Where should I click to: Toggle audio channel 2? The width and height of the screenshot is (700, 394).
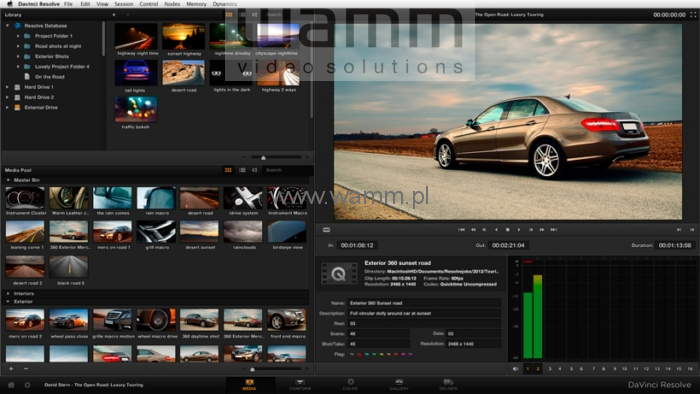(538, 369)
